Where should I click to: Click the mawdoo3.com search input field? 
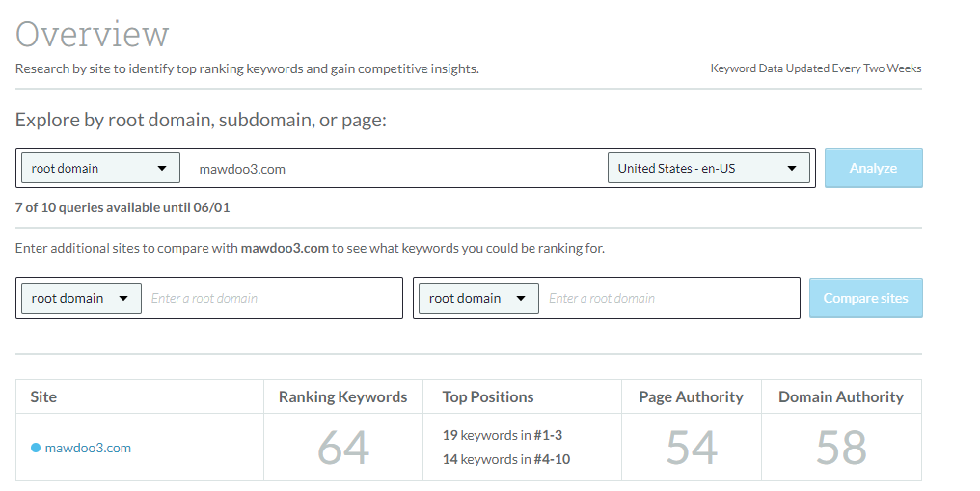point(394,169)
